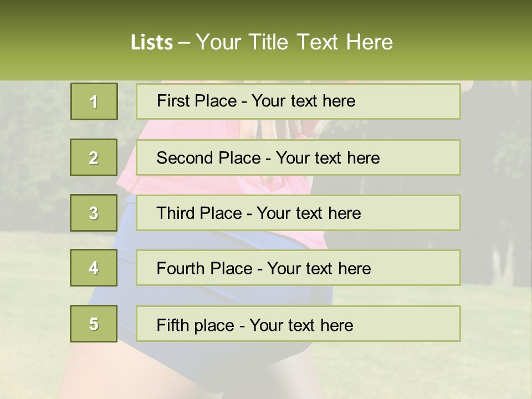532x399 pixels.
Task: Select the number 2 box
Action: click(x=94, y=157)
